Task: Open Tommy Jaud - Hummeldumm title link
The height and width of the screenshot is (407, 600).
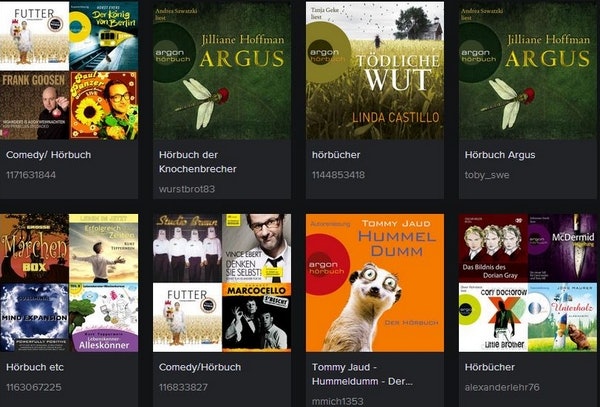Action: click(x=362, y=374)
